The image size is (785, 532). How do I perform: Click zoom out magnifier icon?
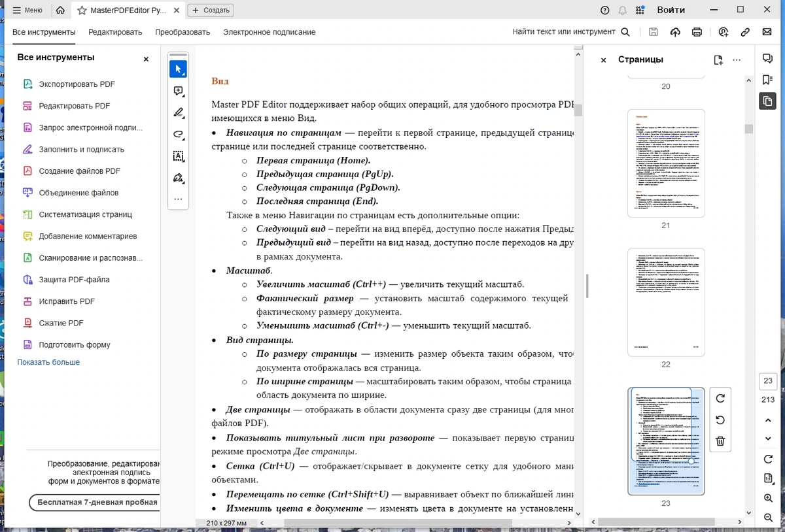(768, 518)
